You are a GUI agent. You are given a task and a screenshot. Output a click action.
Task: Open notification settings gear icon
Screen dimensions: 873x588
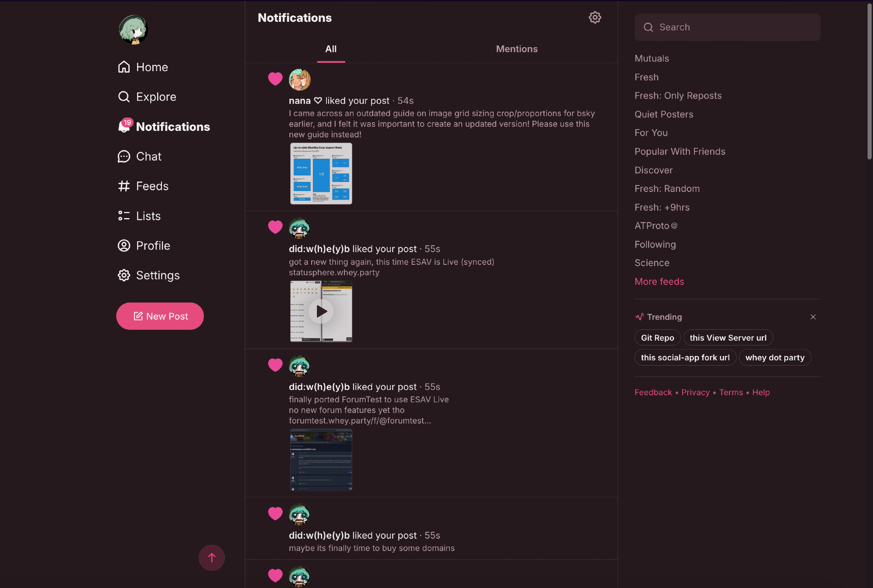[595, 17]
